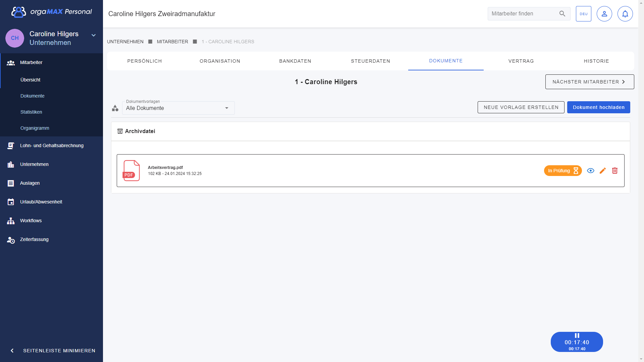Open the user profile icon
The height and width of the screenshot is (362, 644).
(x=604, y=14)
